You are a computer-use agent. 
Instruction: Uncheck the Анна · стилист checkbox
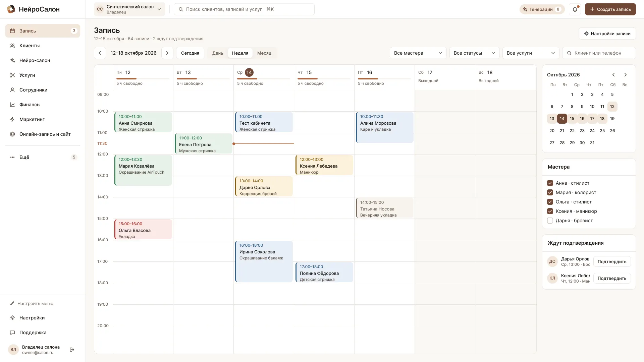(x=550, y=183)
